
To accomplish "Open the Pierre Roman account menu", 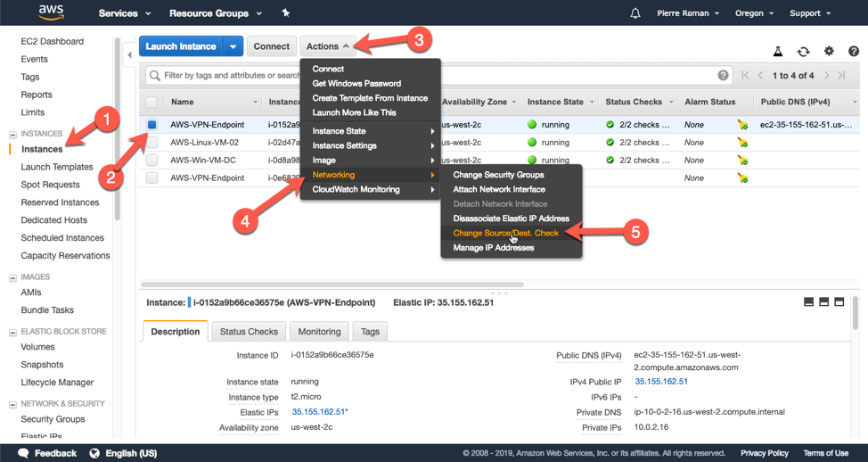I will [x=688, y=13].
